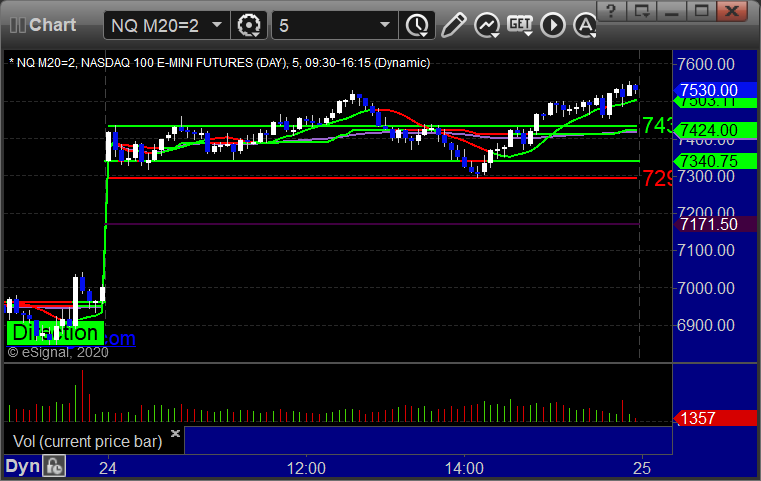Toggle the Dyn dynamic scaling label
The height and width of the screenshot is (481, 761).
22,466
